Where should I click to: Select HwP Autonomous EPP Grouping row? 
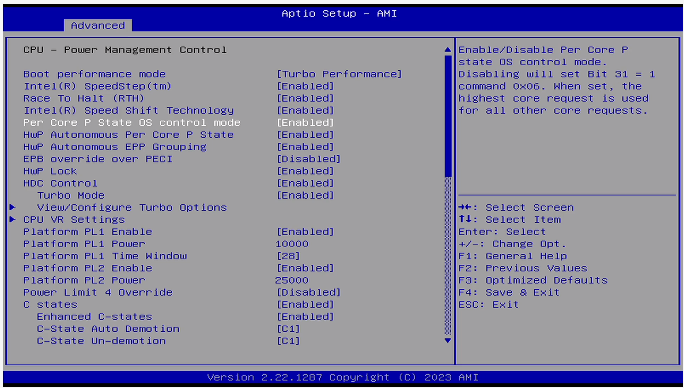pos(115,147)
